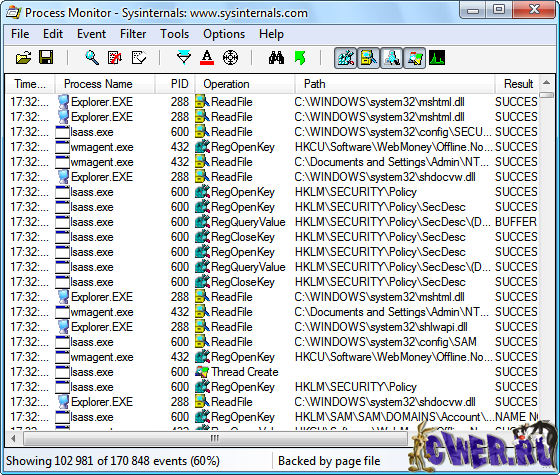Maximize the Process Monitor window
The width and height of the screenshot is (560, 475).
(x=499, y=10)
